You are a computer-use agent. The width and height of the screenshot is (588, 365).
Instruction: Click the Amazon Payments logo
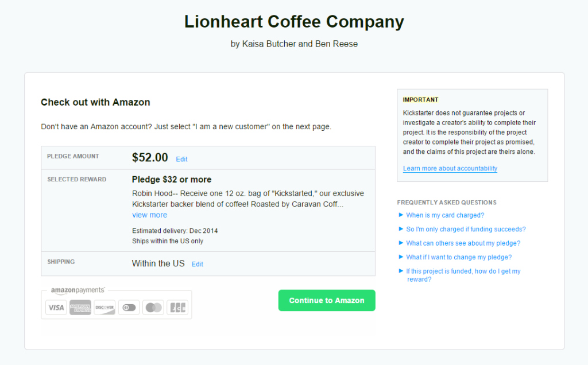78,290
